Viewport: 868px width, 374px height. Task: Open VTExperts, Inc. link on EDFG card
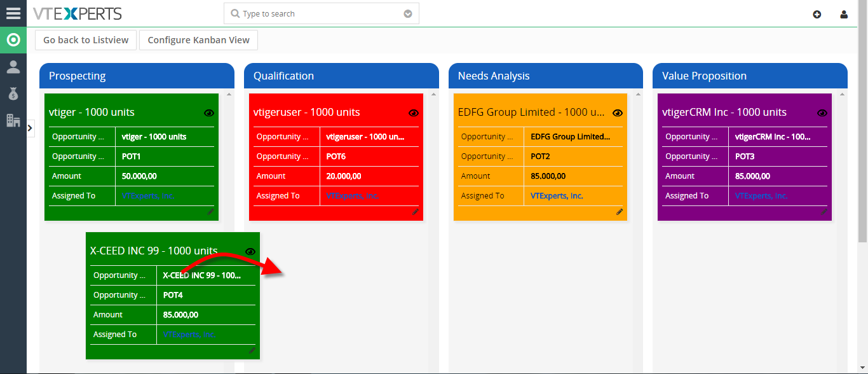point(557,196)
